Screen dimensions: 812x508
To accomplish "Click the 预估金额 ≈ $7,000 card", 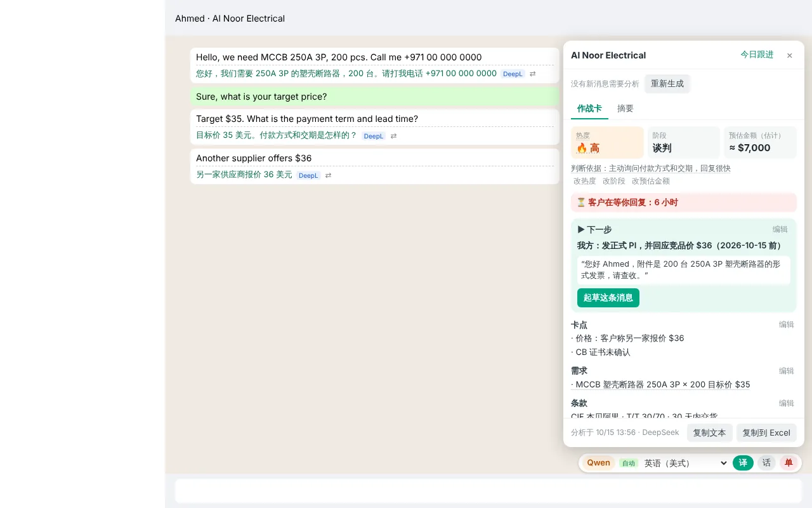I will (760, 142).
